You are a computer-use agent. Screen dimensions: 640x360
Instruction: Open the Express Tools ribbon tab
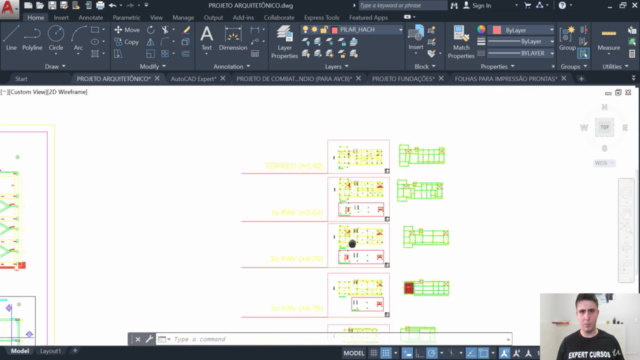pos(321,18)
